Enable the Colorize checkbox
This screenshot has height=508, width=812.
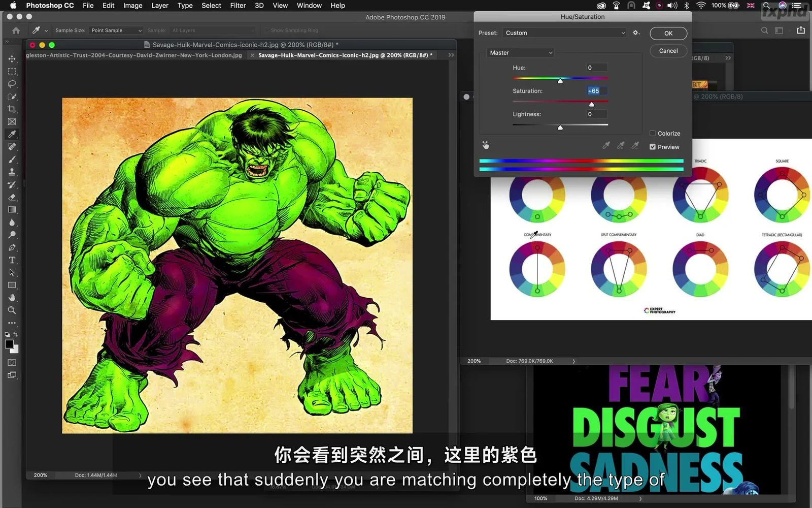point(653,134)
